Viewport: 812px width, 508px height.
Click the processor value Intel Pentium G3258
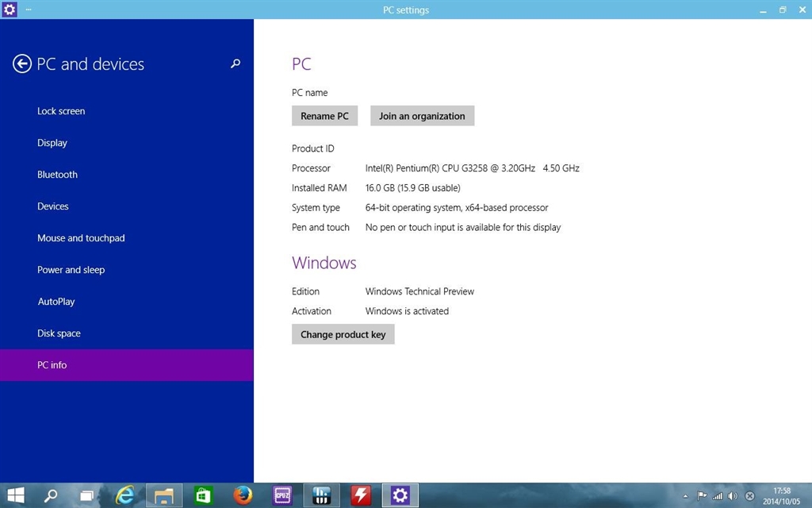(473, 168)
